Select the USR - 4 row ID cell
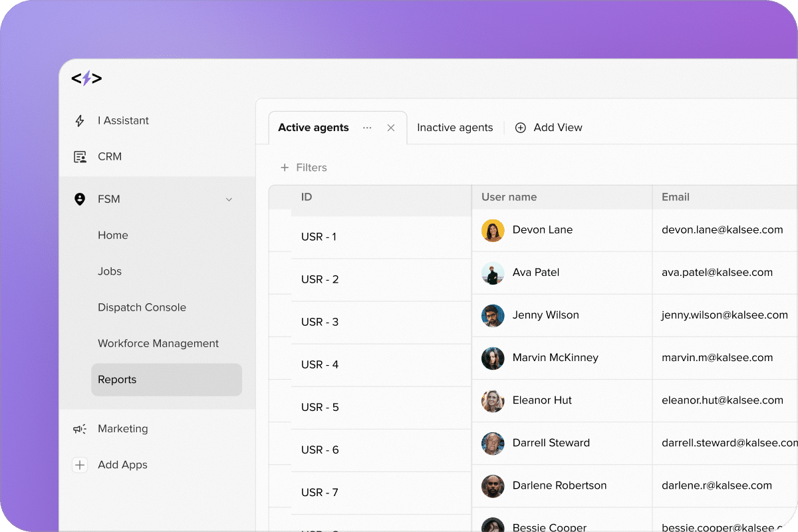The height and width of the screenshot is (532, 798). [320, 364]
